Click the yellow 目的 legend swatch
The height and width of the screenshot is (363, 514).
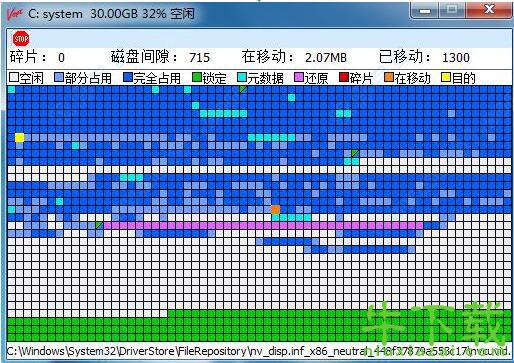[446, 78]
